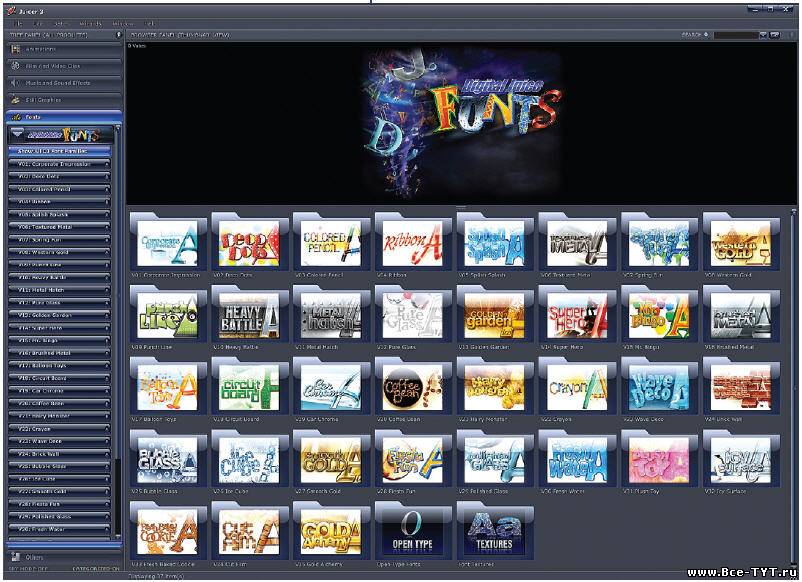Select V28: Fiesta Fun in tree list
Viewport: 802px width, 582px height.
(x=59, y=504)
